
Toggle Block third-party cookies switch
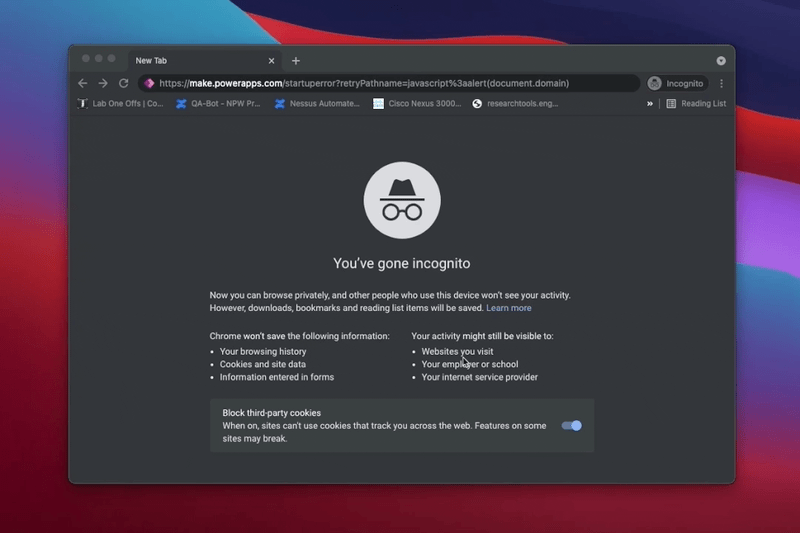[571, 426]
